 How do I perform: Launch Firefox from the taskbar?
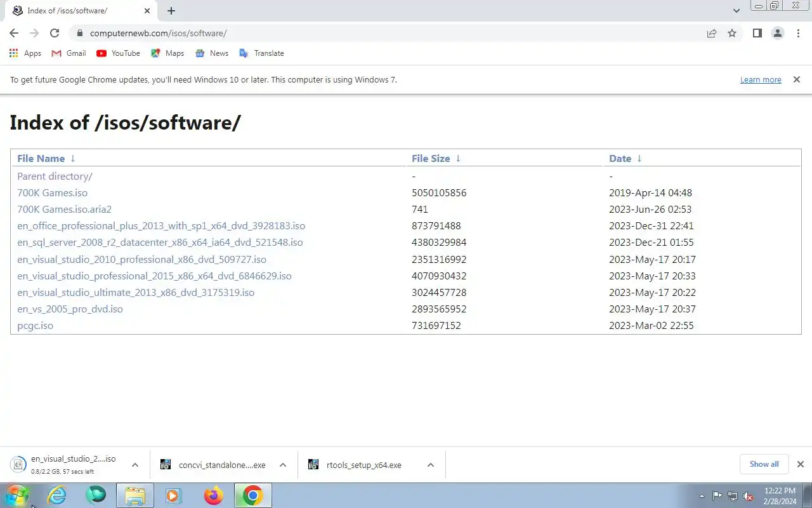[x=214, y=495]
